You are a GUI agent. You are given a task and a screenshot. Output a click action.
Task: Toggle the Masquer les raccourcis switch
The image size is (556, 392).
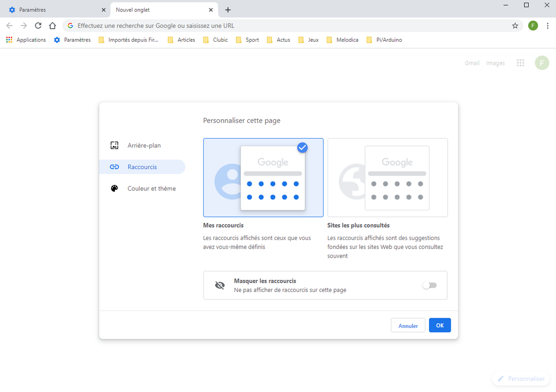tap(430, 285)
